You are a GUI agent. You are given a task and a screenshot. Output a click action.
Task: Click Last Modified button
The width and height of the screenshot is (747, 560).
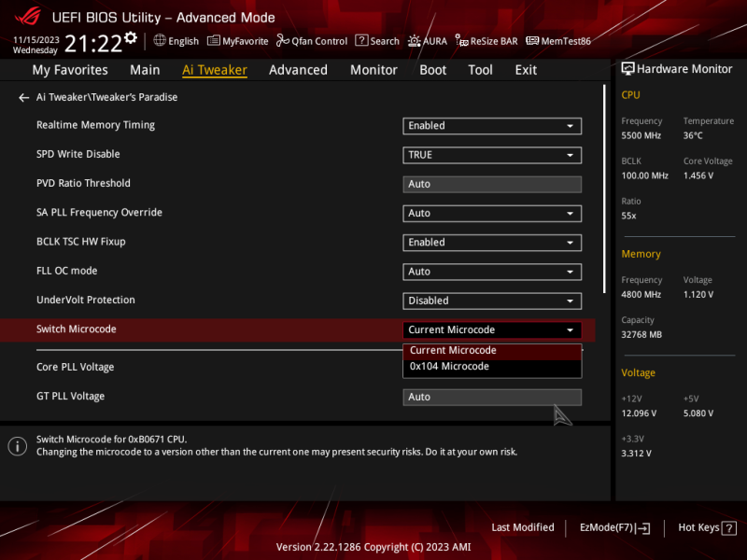pos(523,527)
